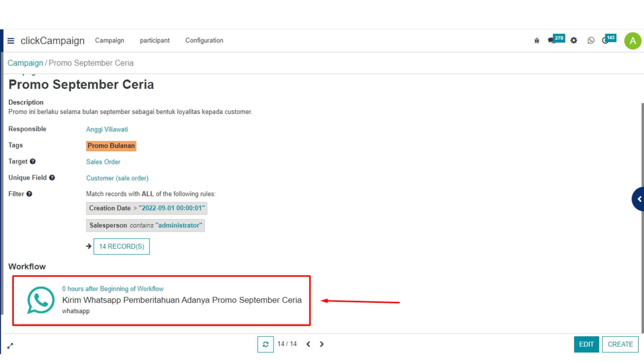
Task: Click the Salesperson contains administrator rule
Action: (x=145, y=225)
